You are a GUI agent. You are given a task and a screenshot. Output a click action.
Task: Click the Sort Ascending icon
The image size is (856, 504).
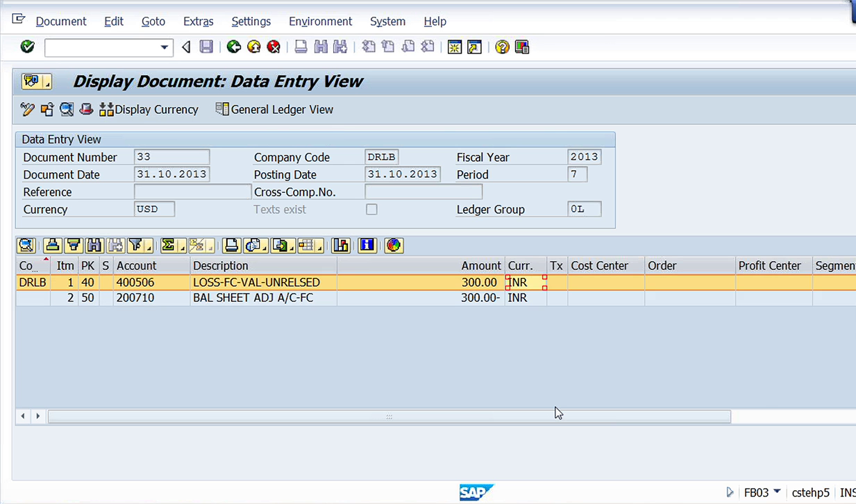53,245
